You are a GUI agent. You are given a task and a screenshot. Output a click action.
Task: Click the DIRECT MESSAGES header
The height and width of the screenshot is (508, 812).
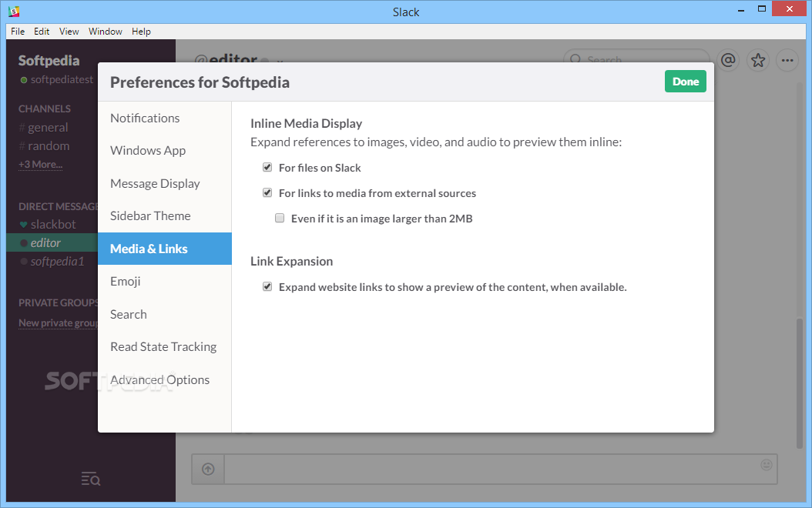pyautogui.click(x=58, y=206)
